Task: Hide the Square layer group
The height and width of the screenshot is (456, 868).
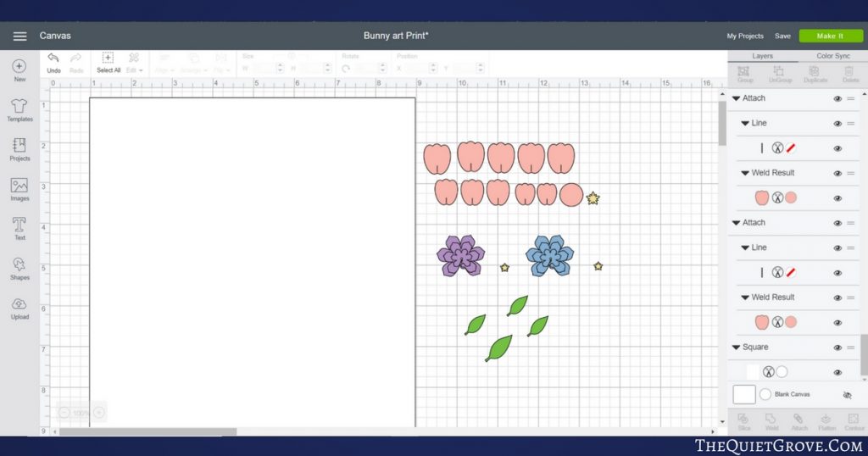Action: (837, 348)
